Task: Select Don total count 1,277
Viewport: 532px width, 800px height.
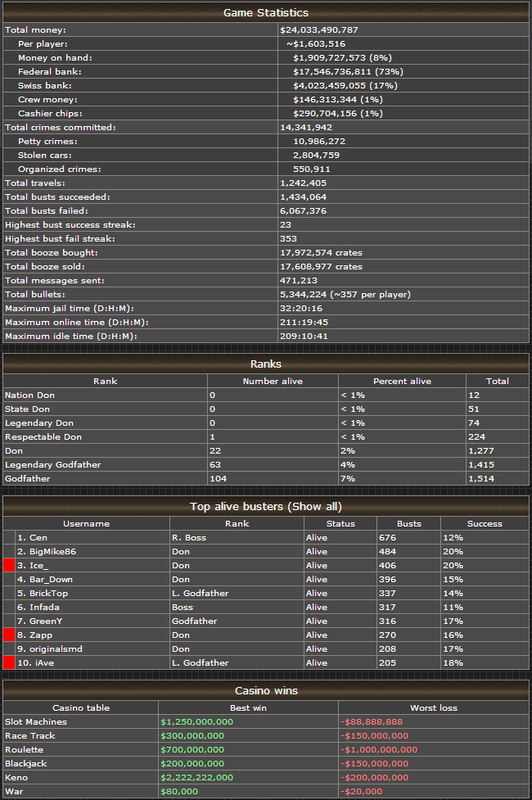Action: [481, 451]
